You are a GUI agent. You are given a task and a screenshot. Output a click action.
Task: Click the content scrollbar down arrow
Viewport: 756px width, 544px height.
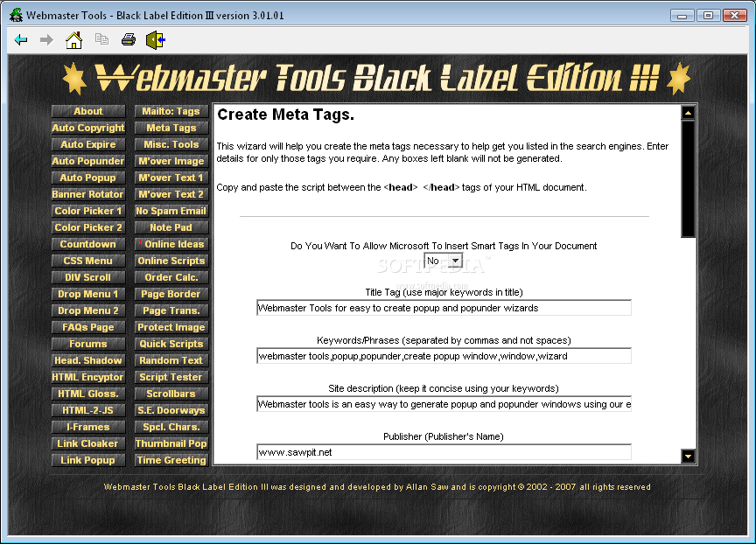point(688,456)
